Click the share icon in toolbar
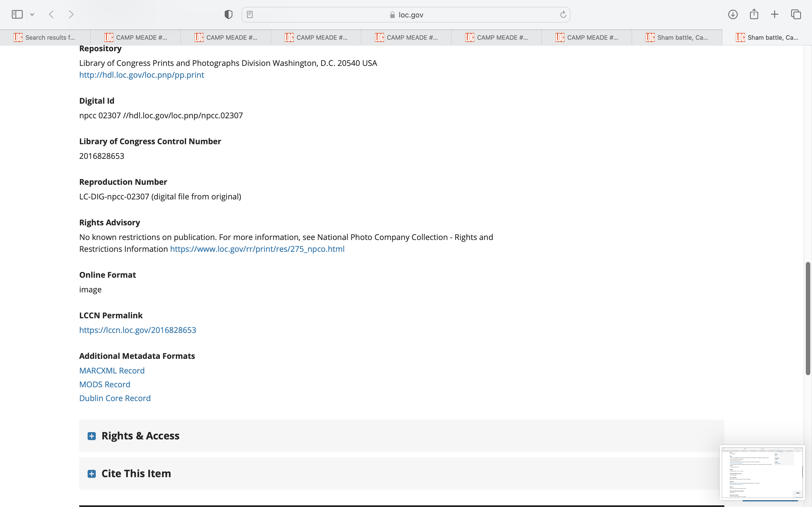Screen dimensions: 812x507 pos(754,14)
